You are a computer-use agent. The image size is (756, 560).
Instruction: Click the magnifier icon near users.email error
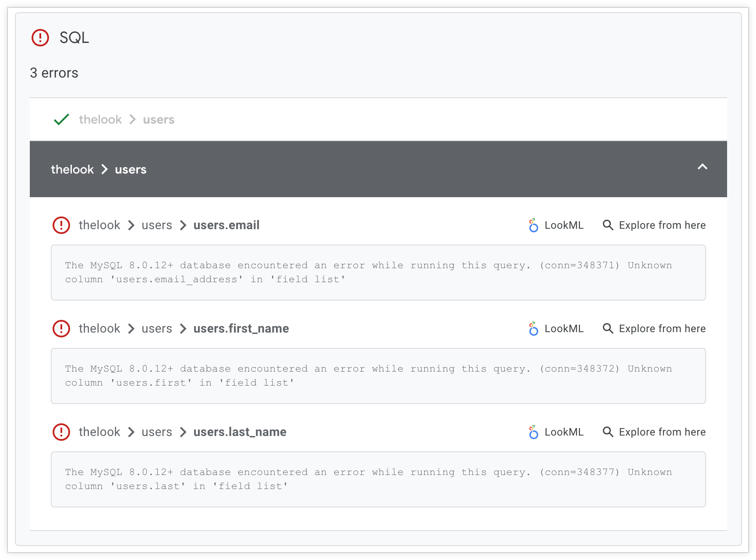(x=608, y=225)
